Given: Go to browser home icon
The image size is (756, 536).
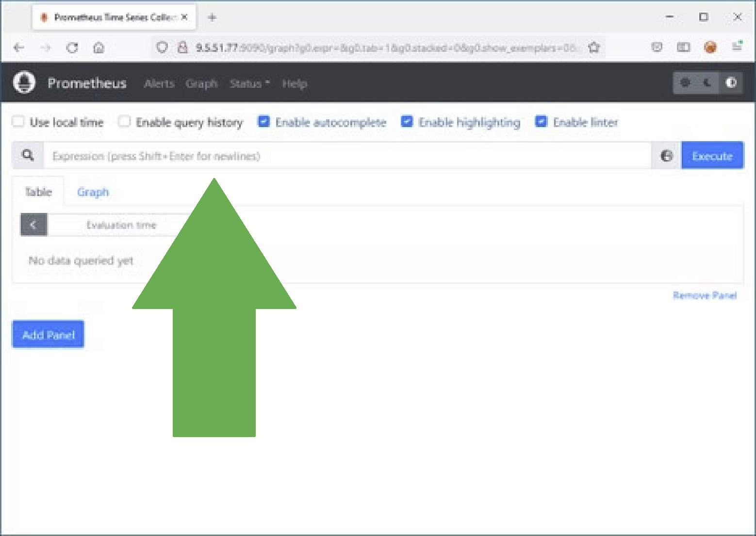Looking at the screenshot, I should pos(99,48).
